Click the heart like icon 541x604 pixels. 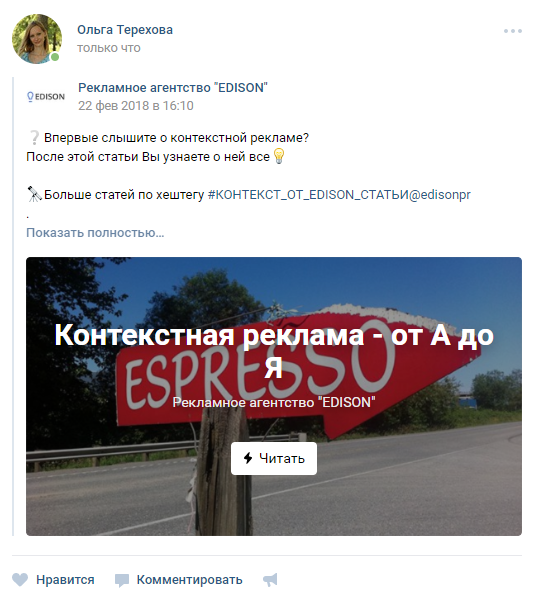pyautogui.click(x=20, y=580)
